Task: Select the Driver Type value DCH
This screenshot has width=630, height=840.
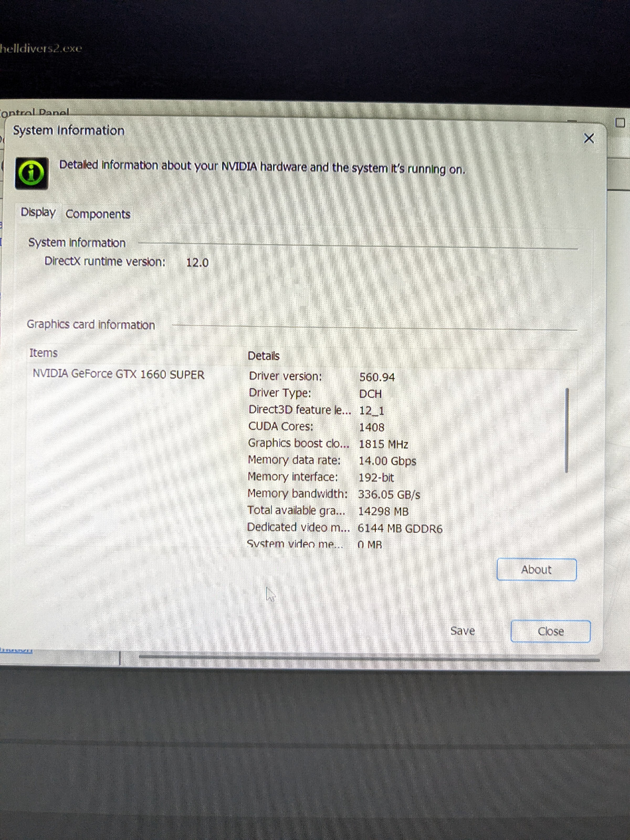Action: [370, 394]
